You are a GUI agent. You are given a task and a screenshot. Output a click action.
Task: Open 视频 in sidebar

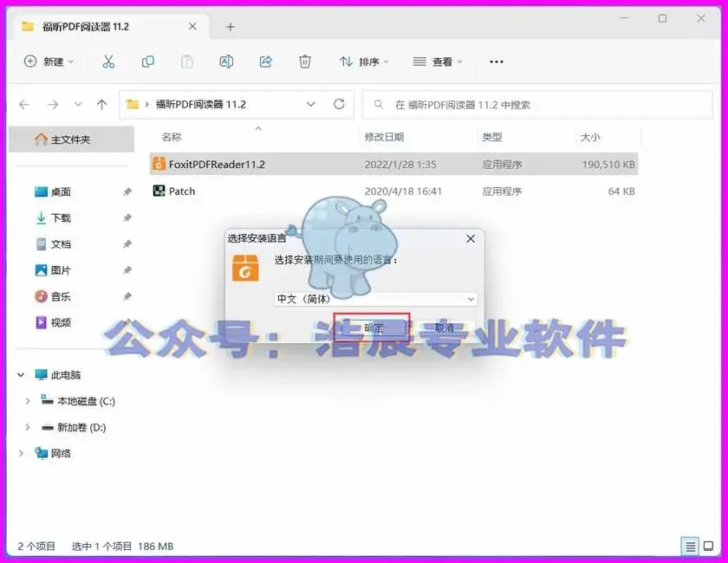coord(61,322)
